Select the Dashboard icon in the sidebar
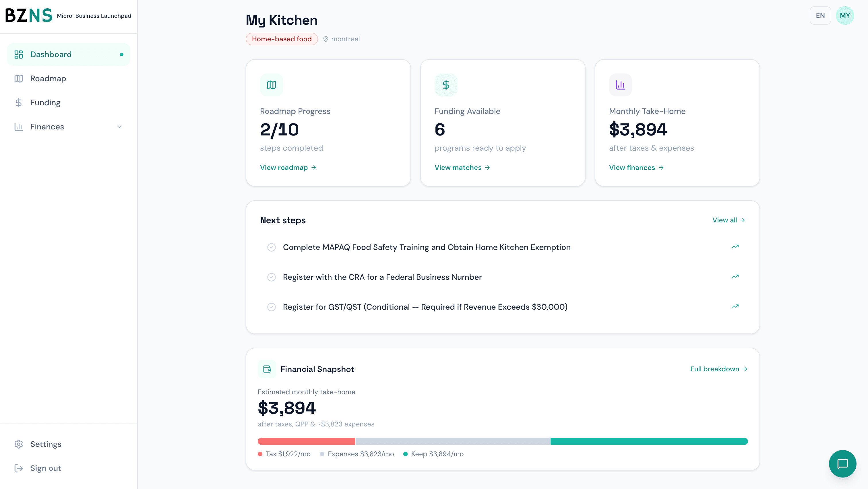Screen dimensions: 868x489 [x=19, y=54]
